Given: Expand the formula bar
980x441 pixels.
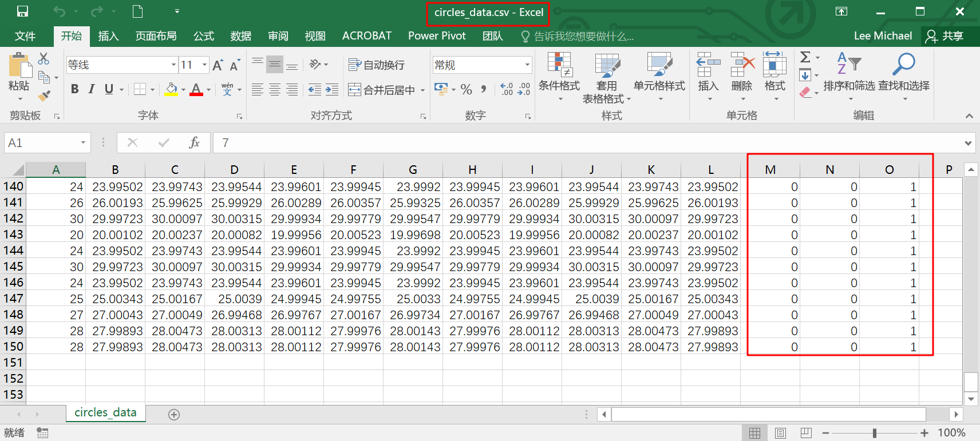Looking at the screenshot, I should click(968, 143).
